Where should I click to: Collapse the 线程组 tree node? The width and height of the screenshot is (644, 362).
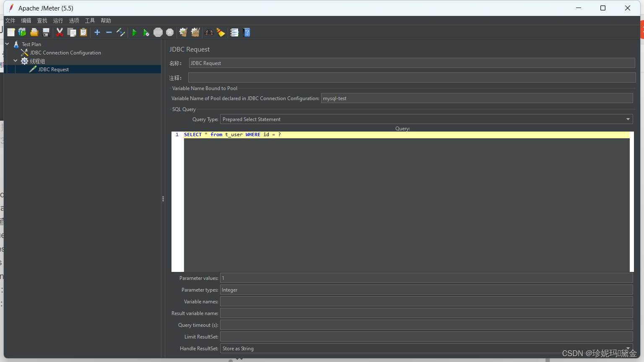point(16,61)
